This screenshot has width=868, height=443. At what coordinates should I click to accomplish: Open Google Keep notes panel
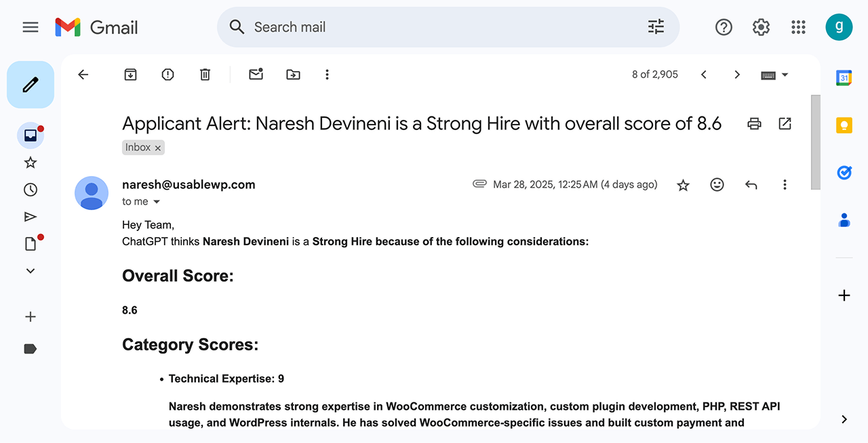pyautogui.click(x=844, y=125)
